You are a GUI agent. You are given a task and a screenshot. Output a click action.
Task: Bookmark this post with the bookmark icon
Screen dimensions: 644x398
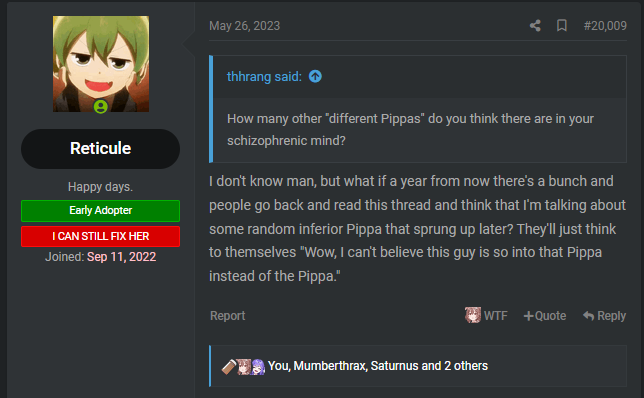click(x=561, y=26)
